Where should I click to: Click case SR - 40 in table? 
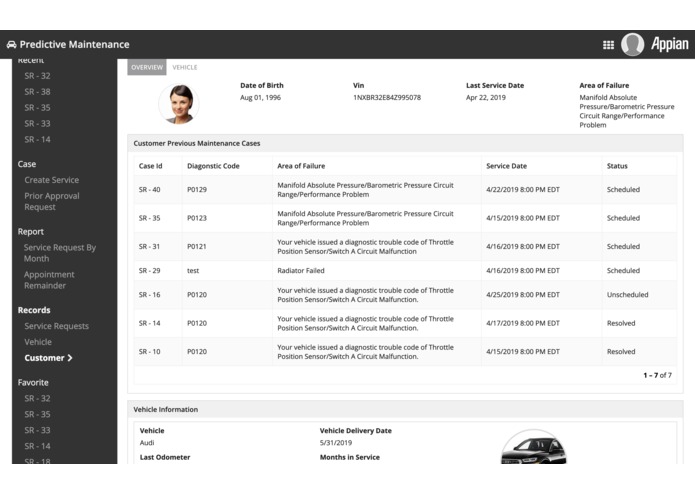coord(149,190)
